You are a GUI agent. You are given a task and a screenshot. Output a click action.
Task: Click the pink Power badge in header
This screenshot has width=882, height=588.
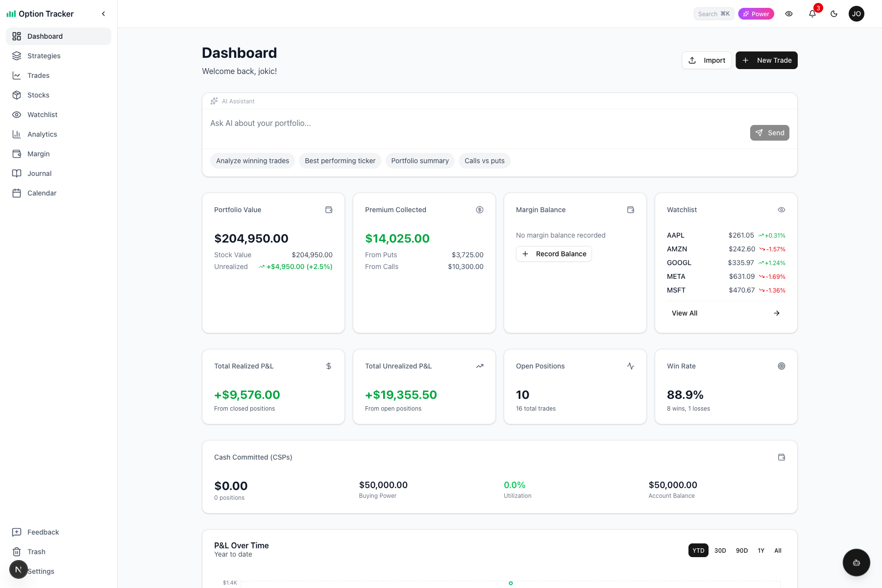756,13
